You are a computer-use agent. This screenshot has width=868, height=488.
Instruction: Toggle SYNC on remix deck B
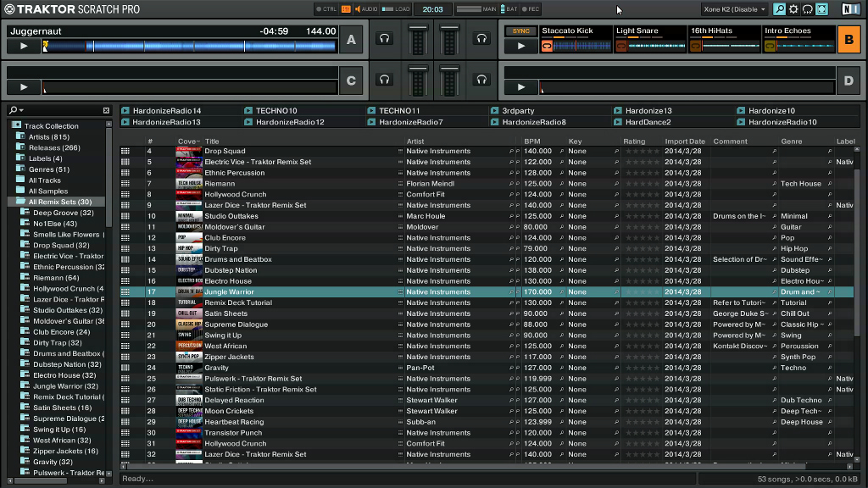click(521, 31)
